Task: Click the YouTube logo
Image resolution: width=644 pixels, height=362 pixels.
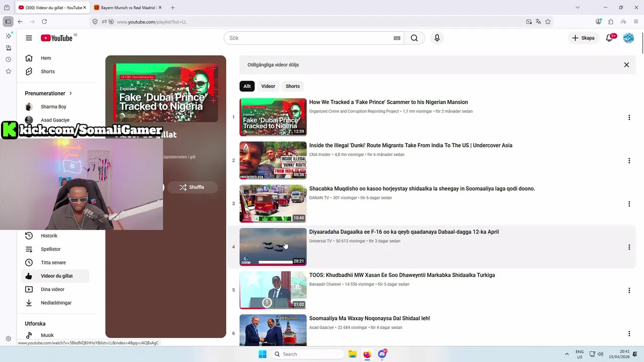Action: 57,38
